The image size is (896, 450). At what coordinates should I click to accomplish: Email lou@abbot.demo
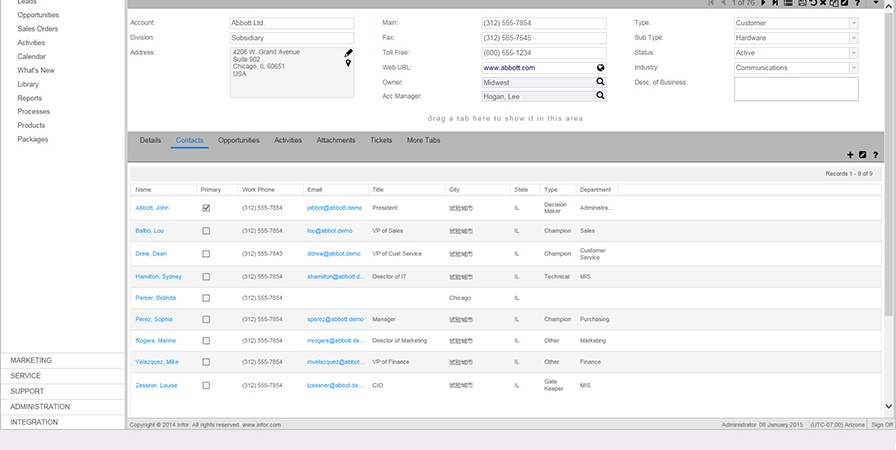click(x=330, y=231)
